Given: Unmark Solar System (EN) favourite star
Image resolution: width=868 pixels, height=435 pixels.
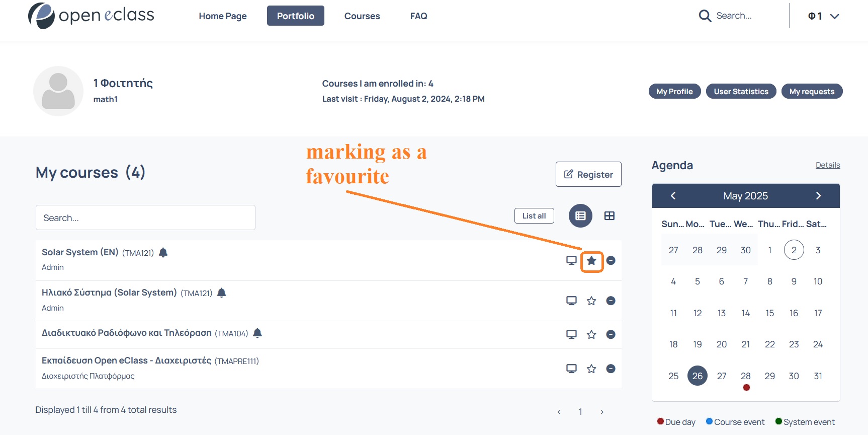Looking at the screenshot, I should (x=591, y=260).
